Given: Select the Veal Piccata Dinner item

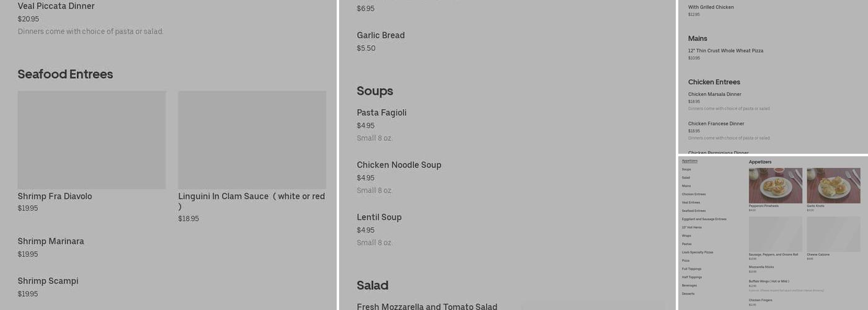Looking at the screenshot, I should point(56,6).
